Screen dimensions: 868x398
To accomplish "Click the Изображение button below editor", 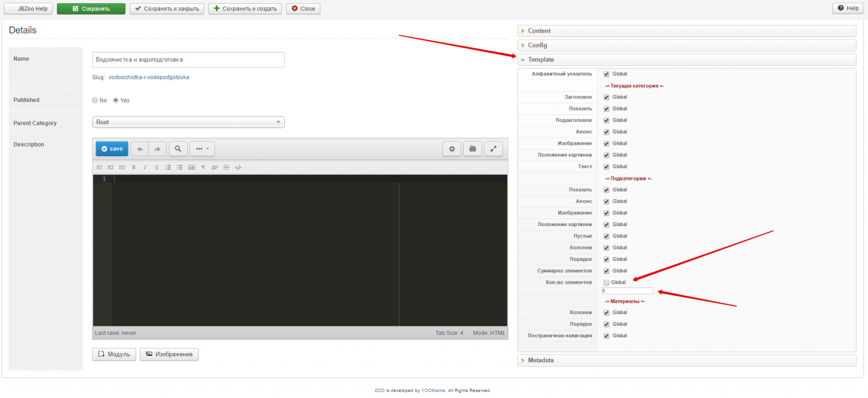I will [169, 354].
